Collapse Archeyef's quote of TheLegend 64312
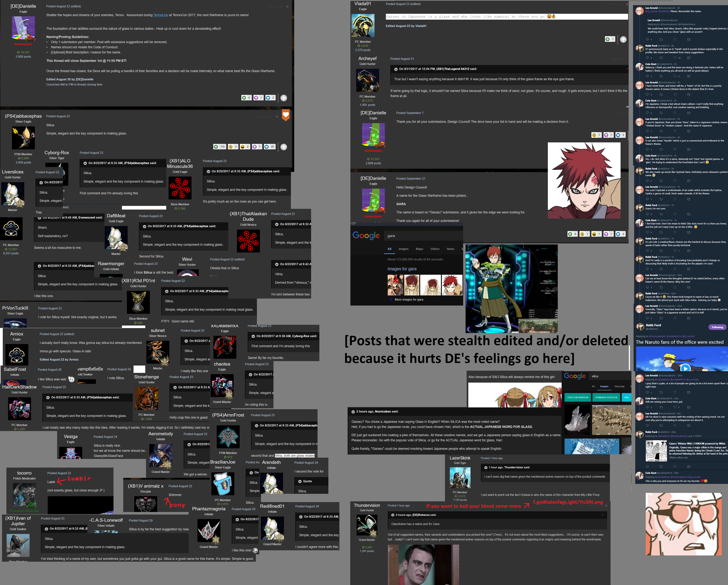 click(x=396, y=69)
